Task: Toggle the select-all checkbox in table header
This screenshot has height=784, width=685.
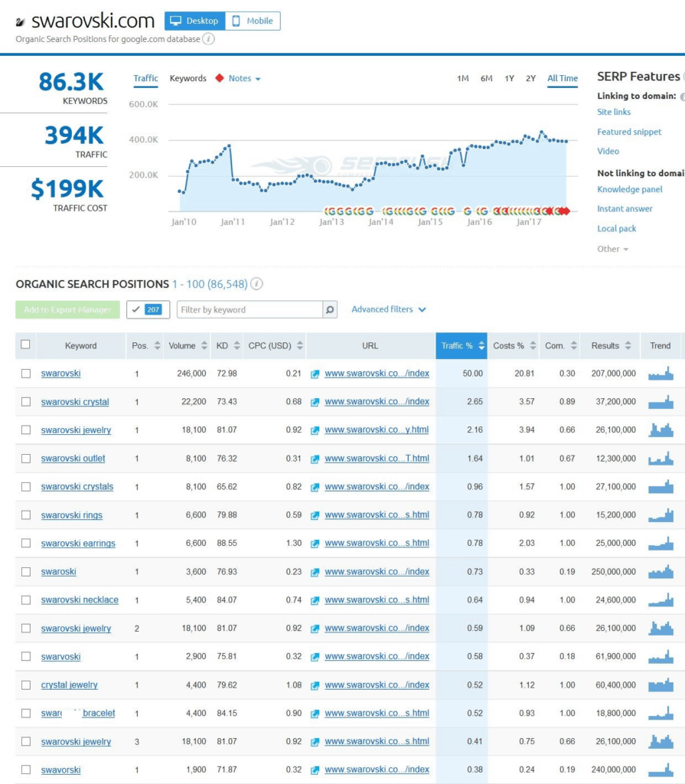Action: (x=25, y=345)
